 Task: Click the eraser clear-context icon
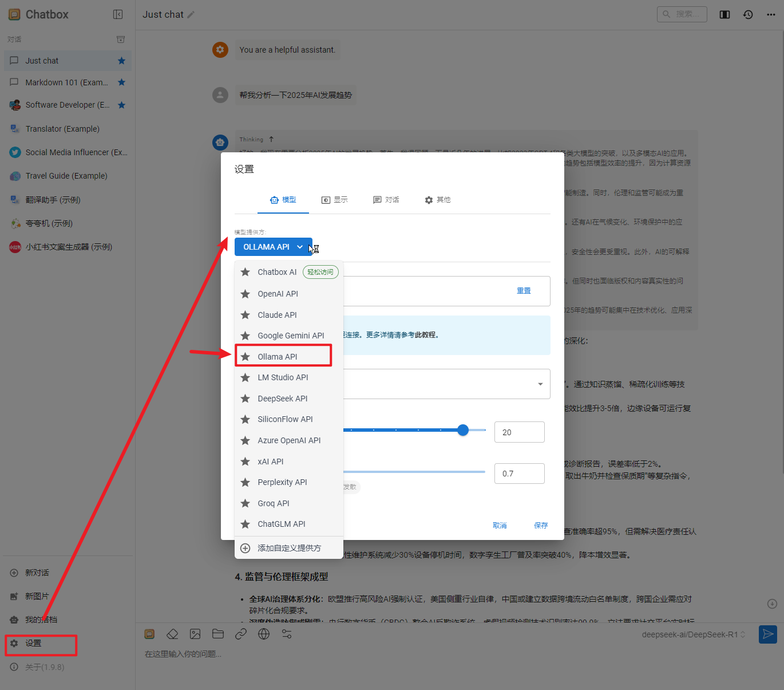pyautogui.click(x=172, y=634)
